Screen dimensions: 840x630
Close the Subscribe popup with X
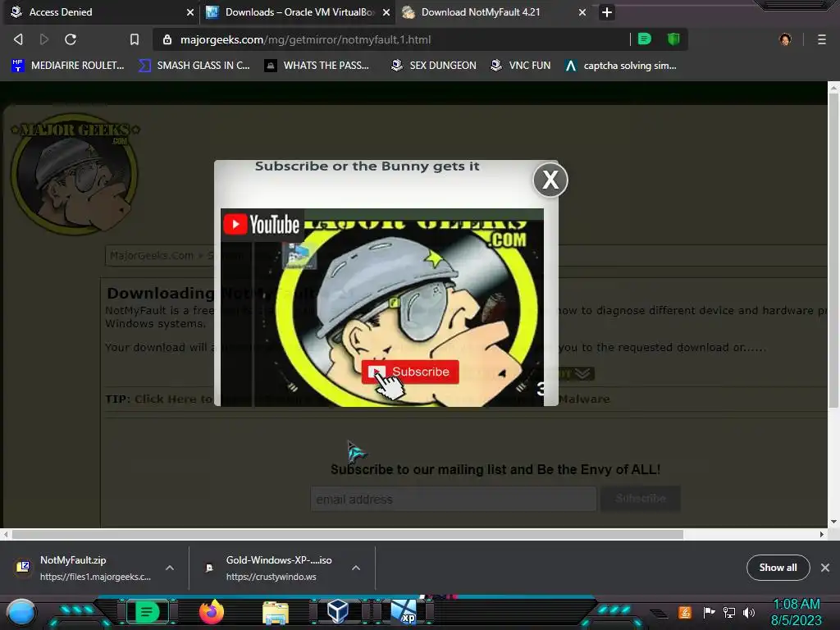pos(550,180)
